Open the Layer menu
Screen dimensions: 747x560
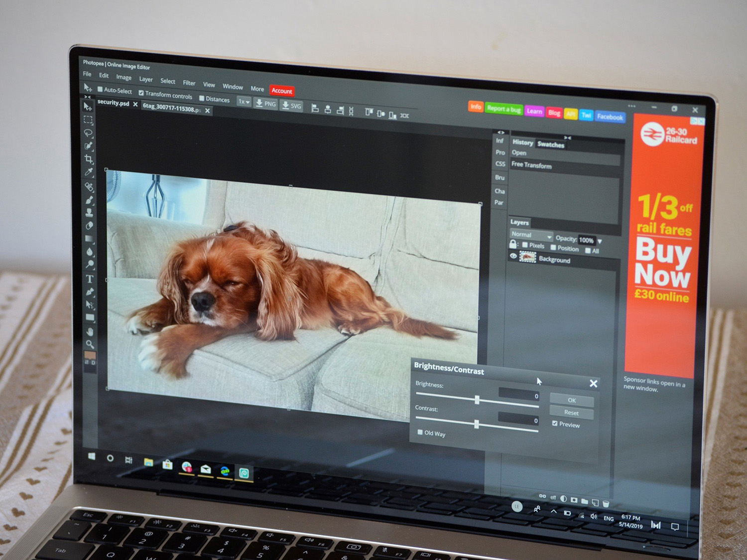point(146,79)
